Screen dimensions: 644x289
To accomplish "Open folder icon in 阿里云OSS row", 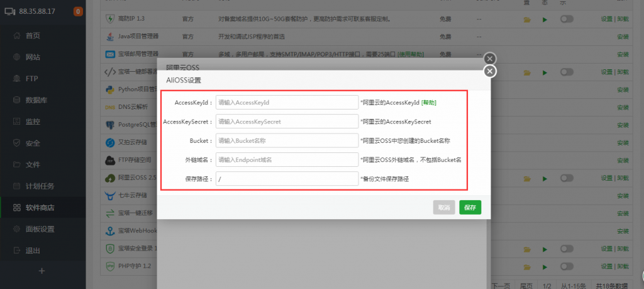I will click(x=528, y=179).
